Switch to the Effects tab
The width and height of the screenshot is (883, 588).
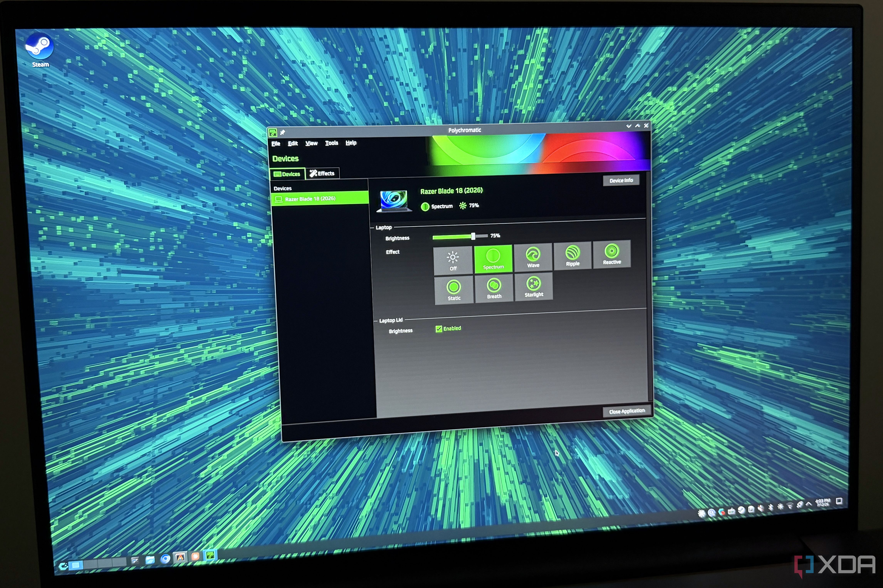(x=322, y=173)
